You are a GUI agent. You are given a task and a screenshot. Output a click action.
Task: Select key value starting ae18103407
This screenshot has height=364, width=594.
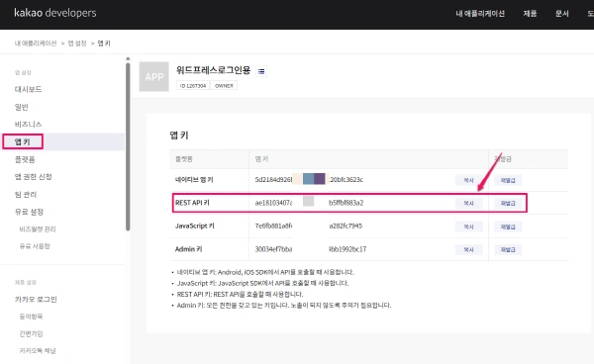[x=309, y=203]
